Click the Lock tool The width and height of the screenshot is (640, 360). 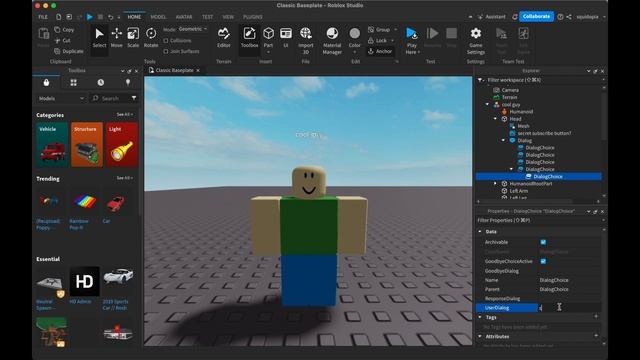pos(378,40)
